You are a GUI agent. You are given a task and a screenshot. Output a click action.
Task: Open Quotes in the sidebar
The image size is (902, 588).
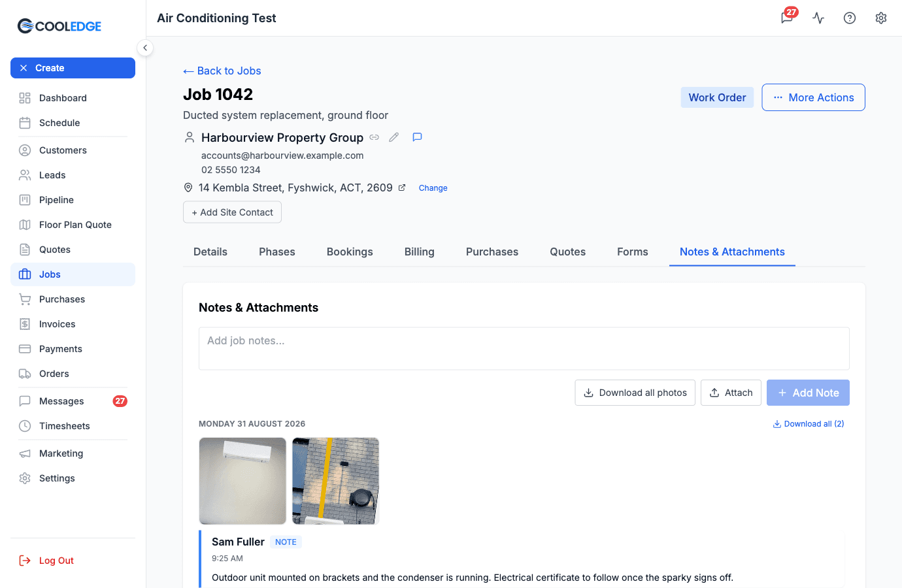pyautogui.click(x=73, y=250)
